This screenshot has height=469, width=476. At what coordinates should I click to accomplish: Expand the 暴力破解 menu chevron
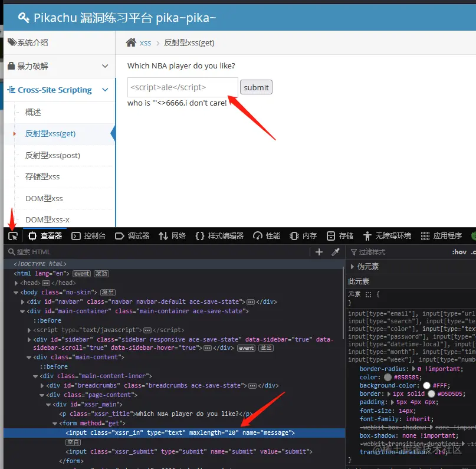(105, 66)
